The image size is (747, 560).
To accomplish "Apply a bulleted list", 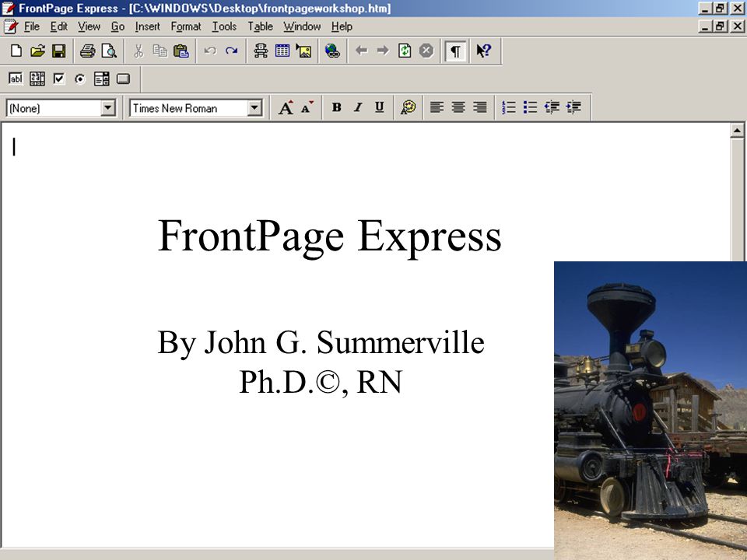I will (x=530, y=107).
